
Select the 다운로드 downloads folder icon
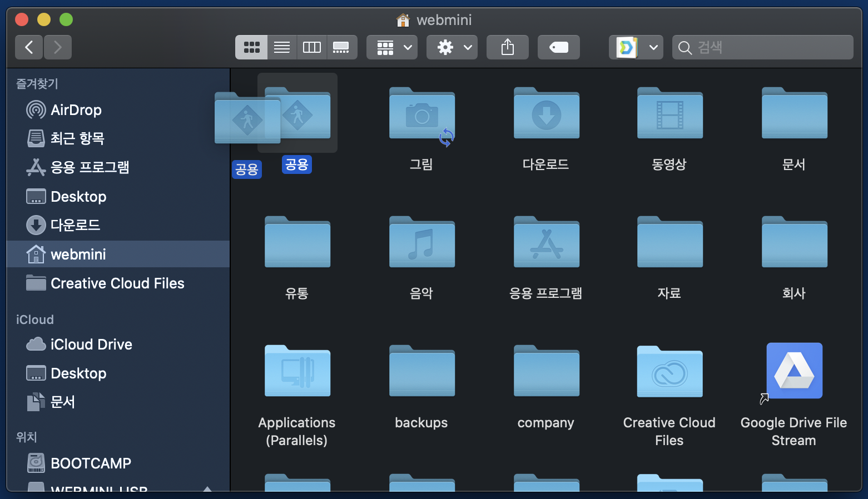pos(547,113)
